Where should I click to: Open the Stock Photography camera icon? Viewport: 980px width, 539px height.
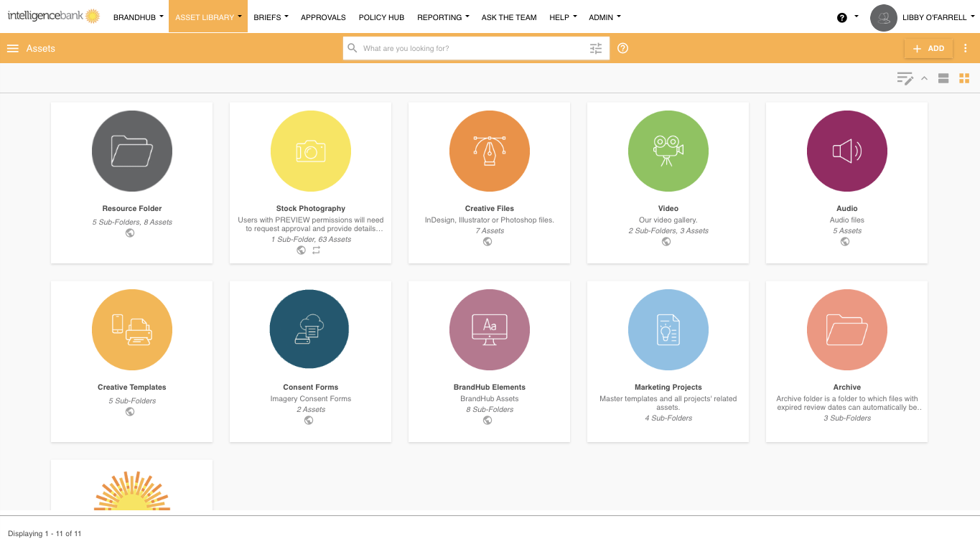(x=311, y=151)
